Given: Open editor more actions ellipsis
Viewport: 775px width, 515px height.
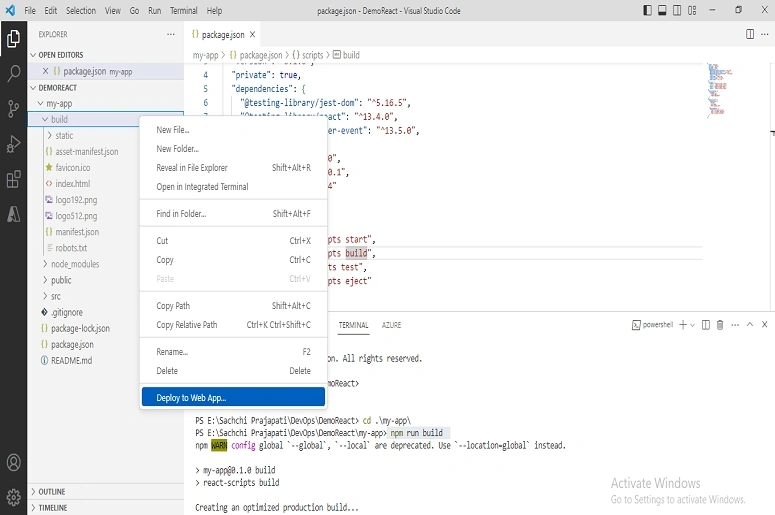Looking at the screenshot, I should tap(765, 34).
